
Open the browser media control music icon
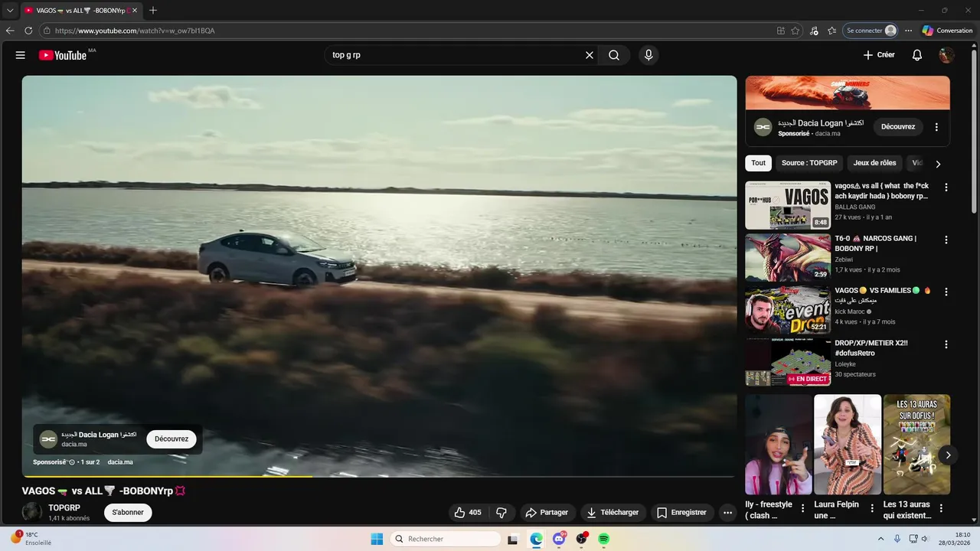click(813, 31)
